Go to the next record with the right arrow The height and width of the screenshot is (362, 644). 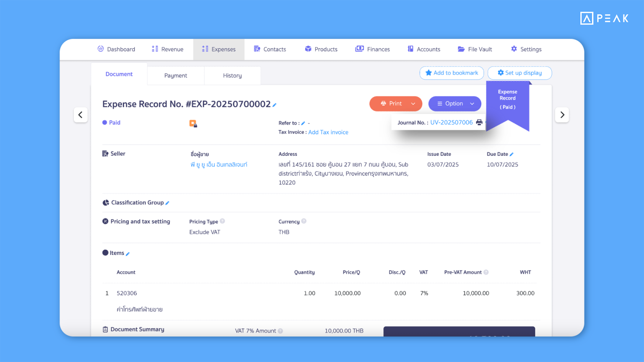point(562,115)
